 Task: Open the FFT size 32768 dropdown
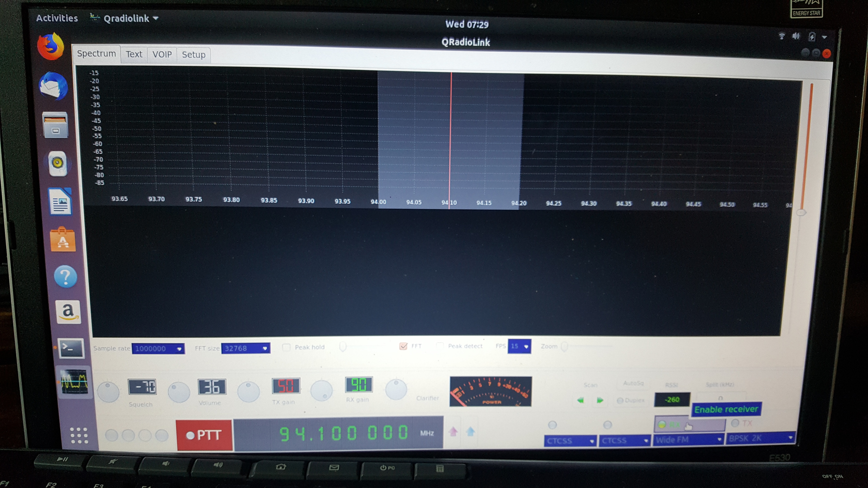246,348
